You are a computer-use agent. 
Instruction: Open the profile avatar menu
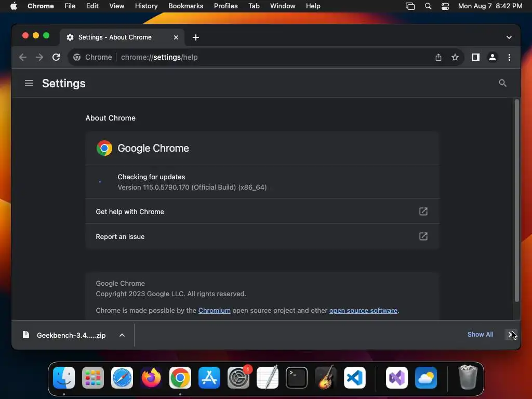pos(493,57)
